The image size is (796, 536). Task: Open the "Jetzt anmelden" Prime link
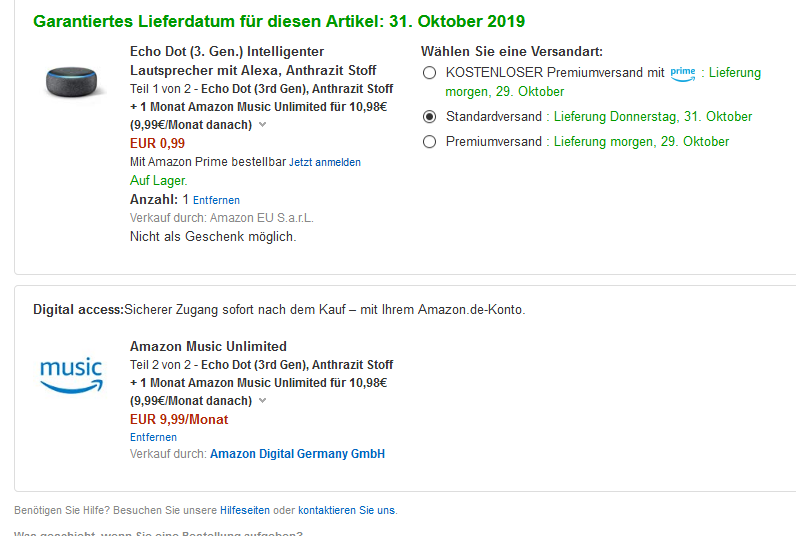[x=325, y=162]
